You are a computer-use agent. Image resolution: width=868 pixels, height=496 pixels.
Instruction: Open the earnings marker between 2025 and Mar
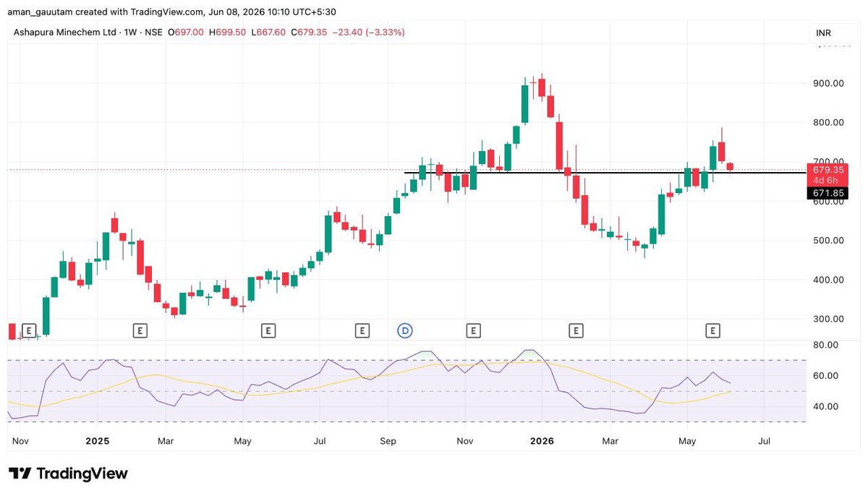coord(140,330)
